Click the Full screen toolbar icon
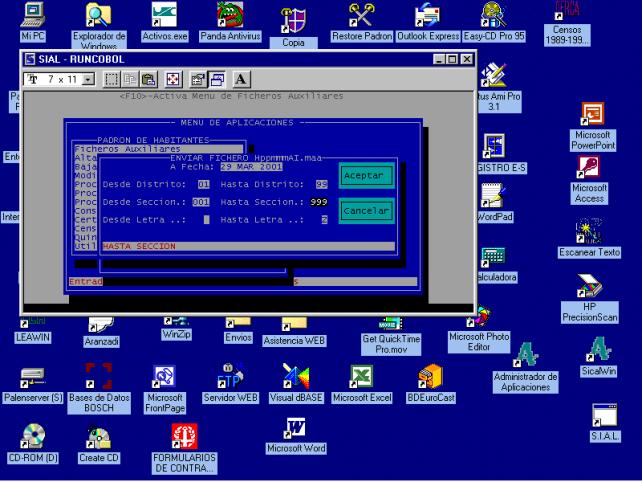Screen dimensions: 642x482 [173, 79]
